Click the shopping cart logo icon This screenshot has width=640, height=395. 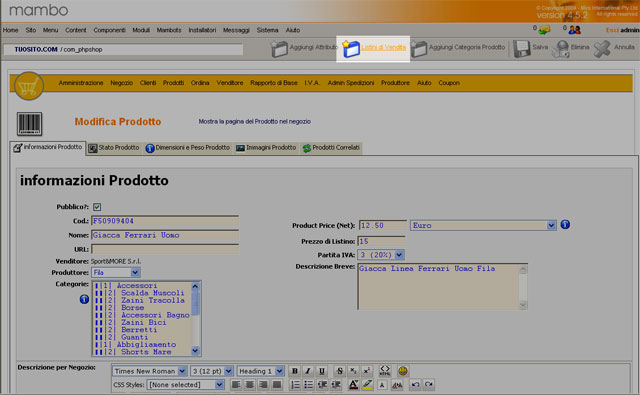click(x=29, y=86)
